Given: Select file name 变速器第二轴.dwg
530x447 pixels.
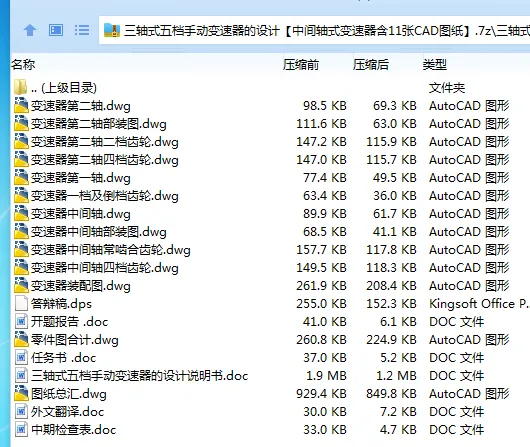Looking at the screenshot, I should (x=80, y=106).
